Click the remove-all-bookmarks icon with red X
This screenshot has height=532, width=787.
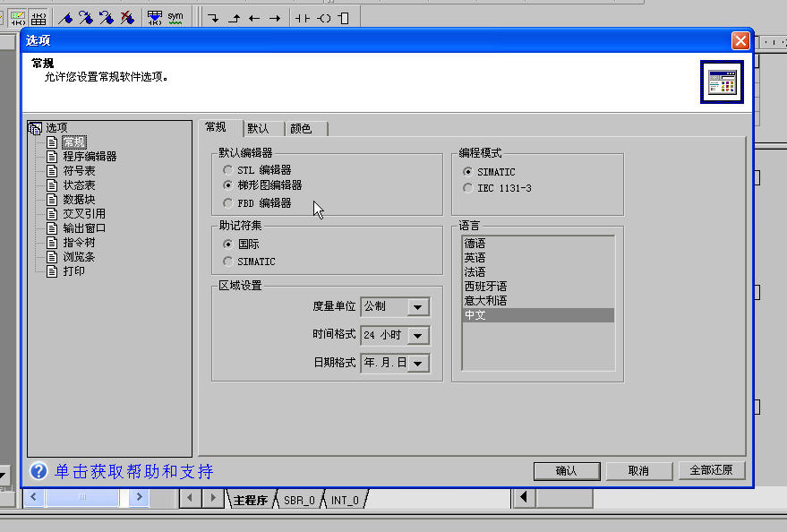tap(128, 17)
